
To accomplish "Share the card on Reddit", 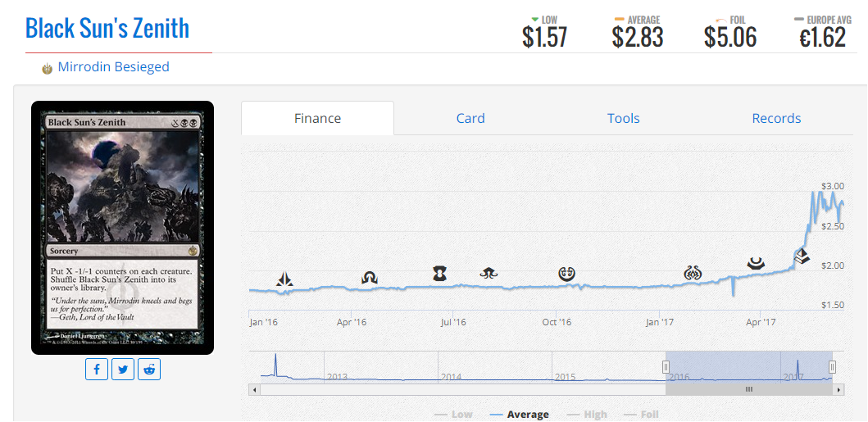I will point(149,370).
